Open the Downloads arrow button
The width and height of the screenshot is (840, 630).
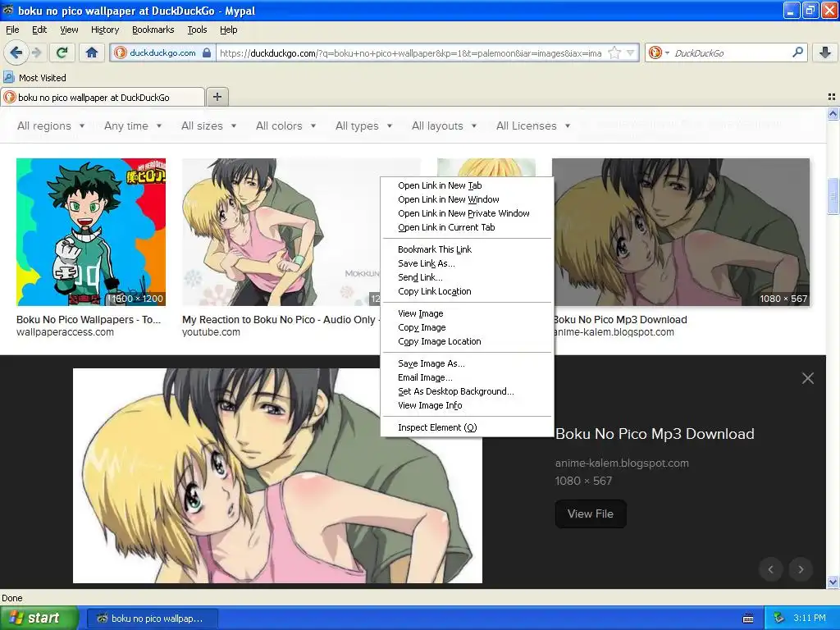825,52
